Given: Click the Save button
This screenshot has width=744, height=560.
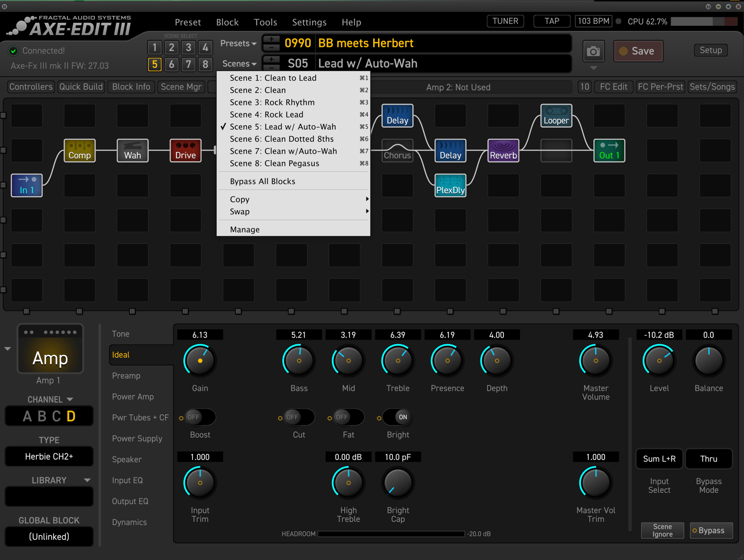Looking at the screenshot, I should pyautogui.click(x=638, y=51).
